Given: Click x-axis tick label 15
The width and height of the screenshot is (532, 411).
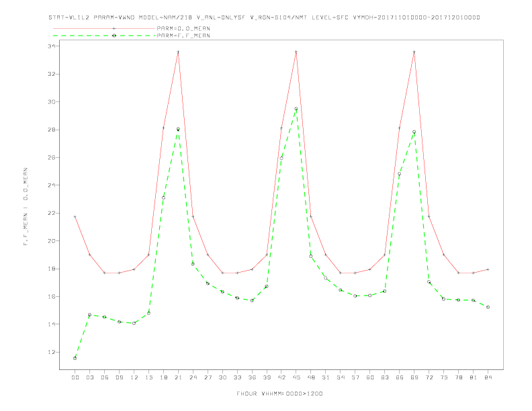Looking at the screenshot, I should point(148,377).
